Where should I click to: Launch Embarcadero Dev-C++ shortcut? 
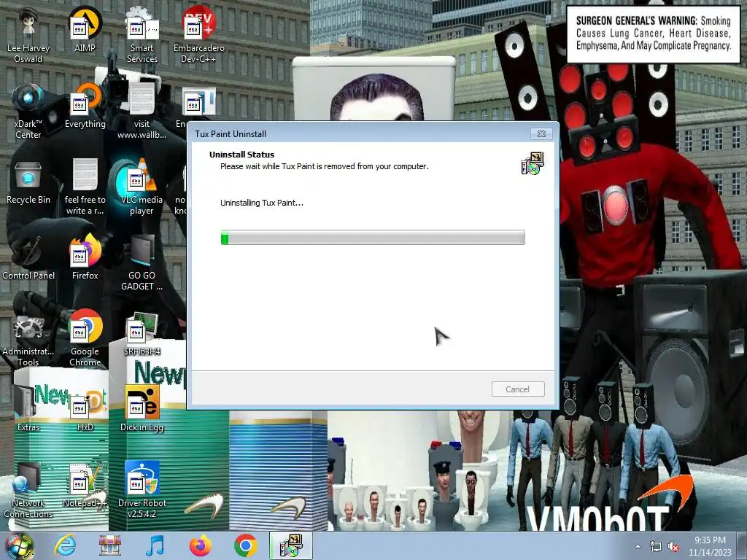click(198, 34)
